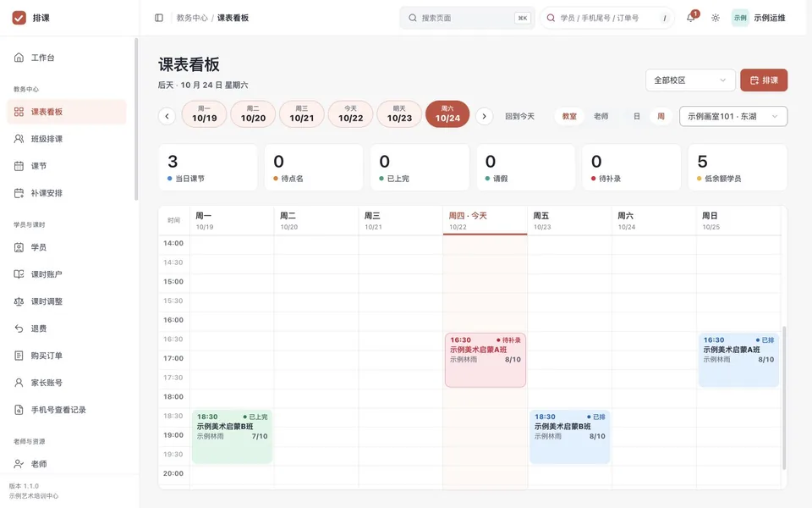
Task: Open 补课安排 in the sidebar
Action: [x=67, y=193]
